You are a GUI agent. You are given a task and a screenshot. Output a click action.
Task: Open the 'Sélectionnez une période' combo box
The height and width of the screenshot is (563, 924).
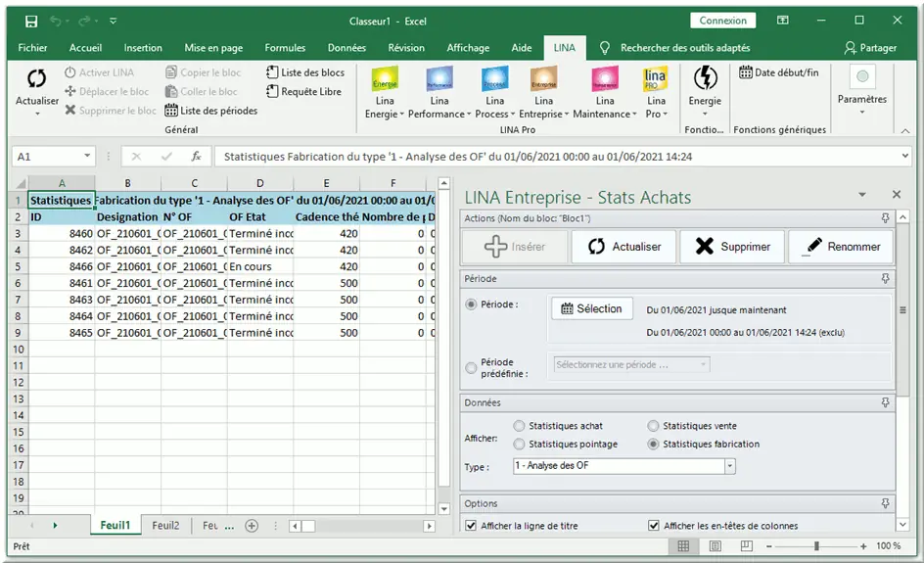631,365
